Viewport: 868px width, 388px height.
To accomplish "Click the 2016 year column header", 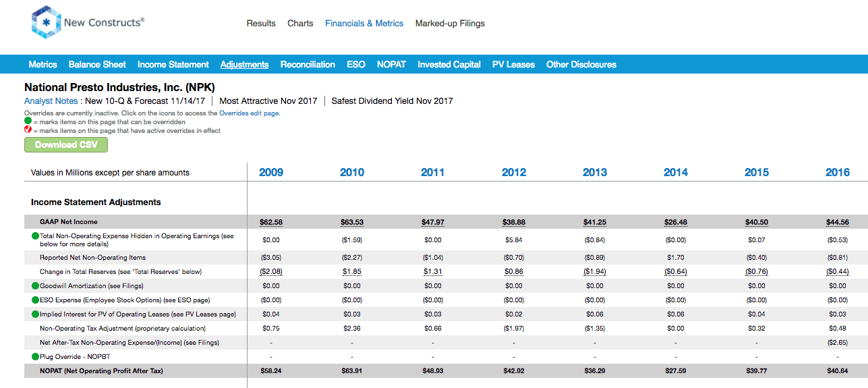I will (838, 173).
